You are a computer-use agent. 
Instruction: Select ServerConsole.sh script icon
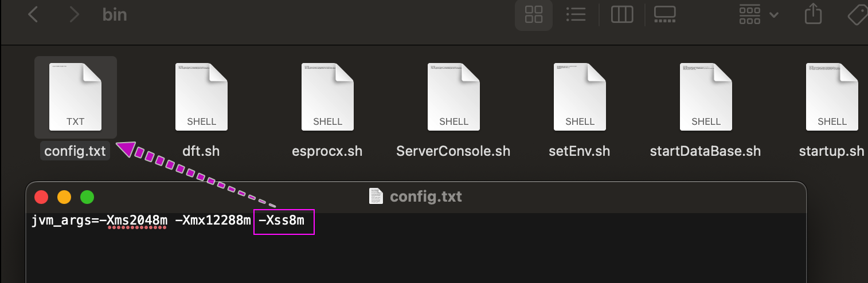[x=453, y=96]
